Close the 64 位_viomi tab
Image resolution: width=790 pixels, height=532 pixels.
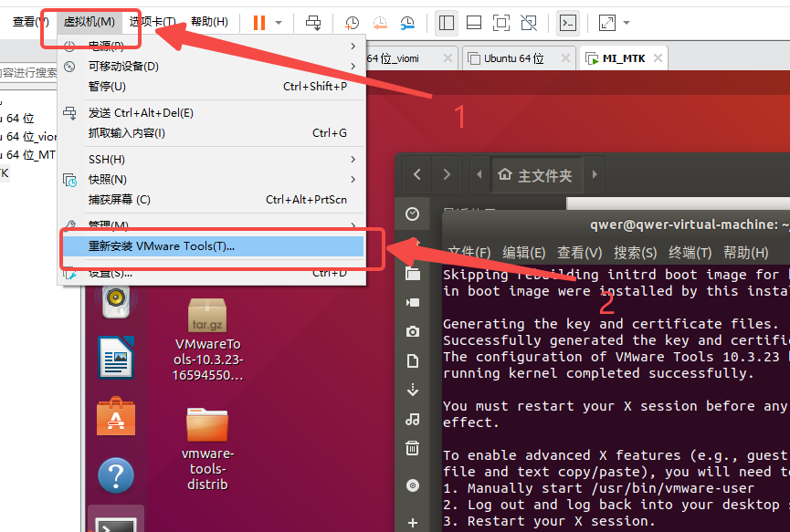point(448,58)
